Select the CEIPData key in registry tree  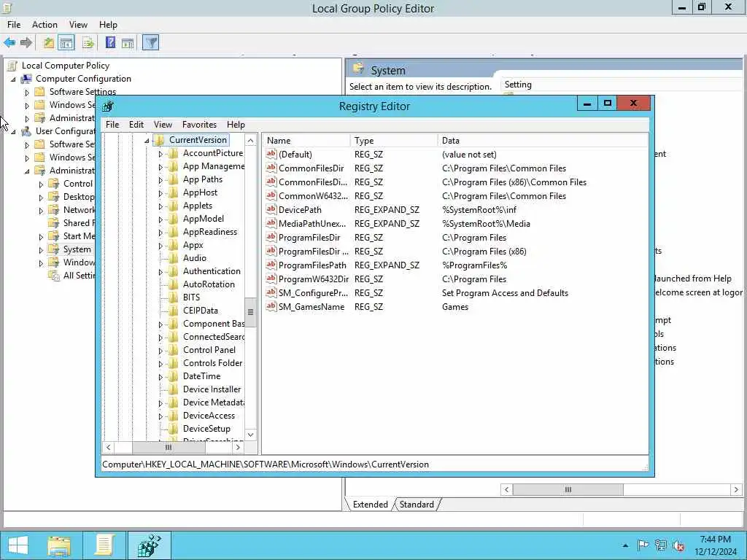201,311
